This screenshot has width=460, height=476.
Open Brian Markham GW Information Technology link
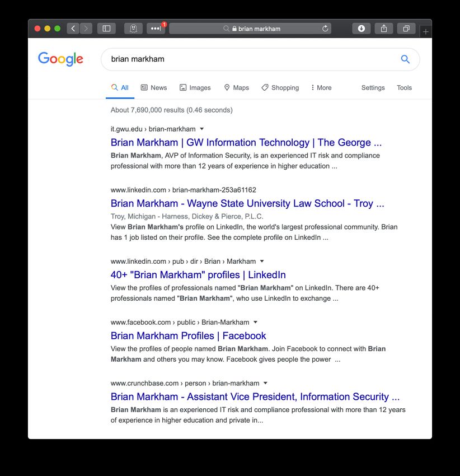point(246,142)
